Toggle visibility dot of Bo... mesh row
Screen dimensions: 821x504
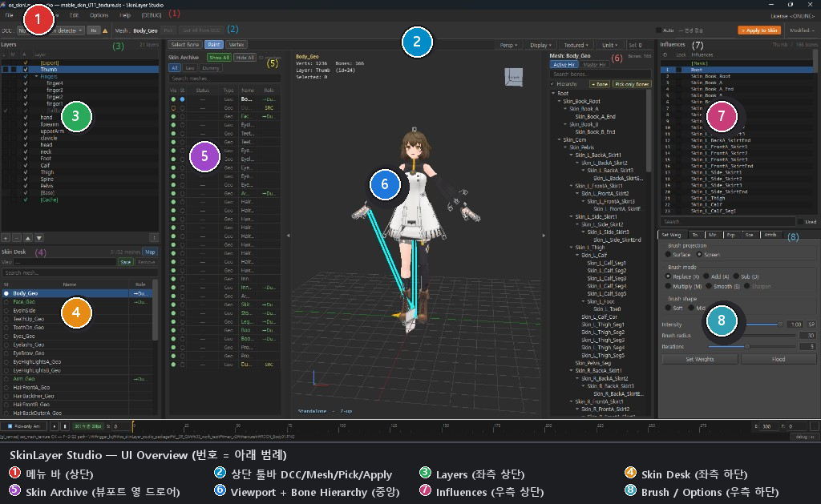tap(173, 99)
